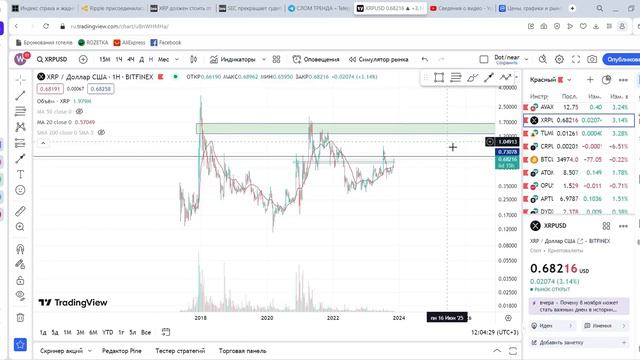Toggle visibility of SMA 200 indicator
Image resolution: width=640 pixels, height=360 pixels.
tap(101, 132)
